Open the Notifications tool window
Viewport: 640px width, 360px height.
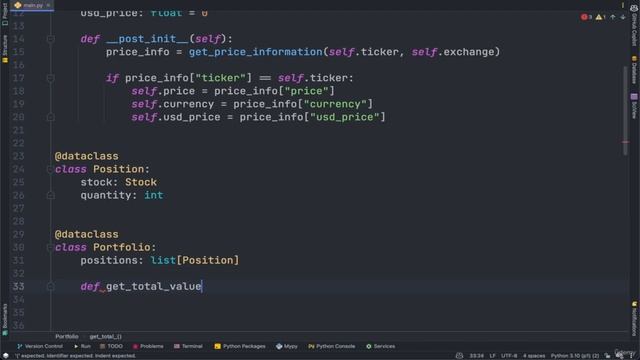634,318
